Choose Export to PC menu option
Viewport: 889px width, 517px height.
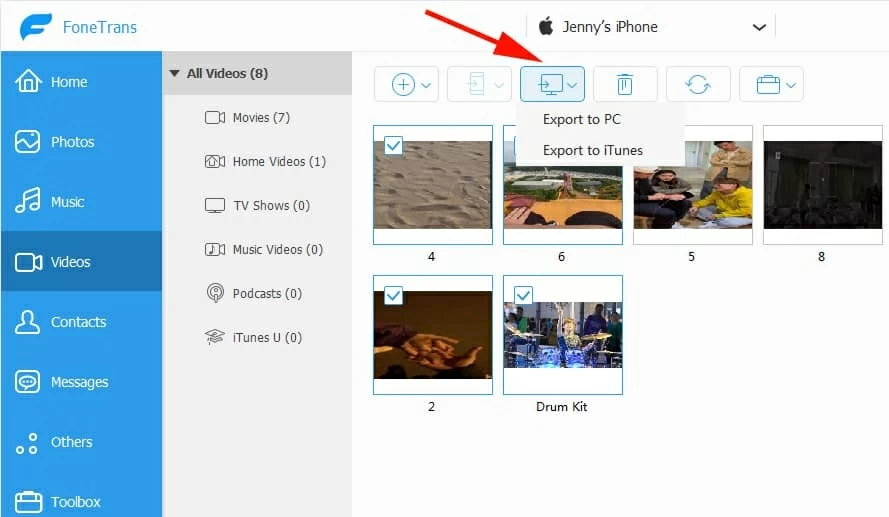(582, 119)
